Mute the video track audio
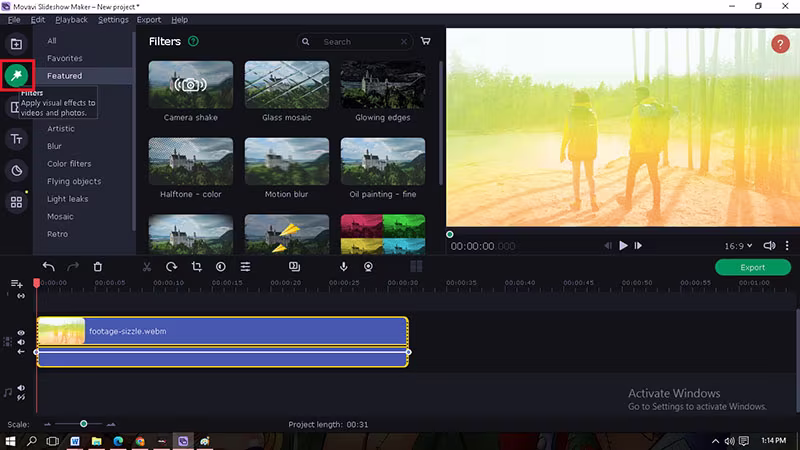 coord(21,342)
